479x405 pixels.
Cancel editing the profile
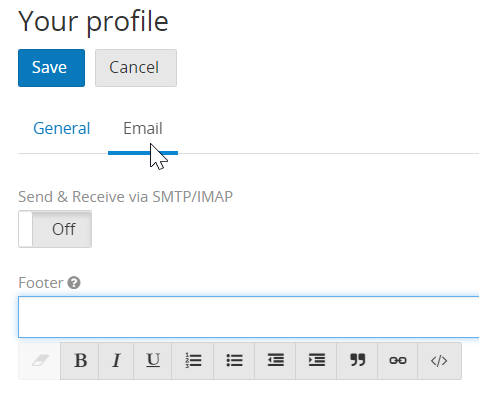point(136,68)
